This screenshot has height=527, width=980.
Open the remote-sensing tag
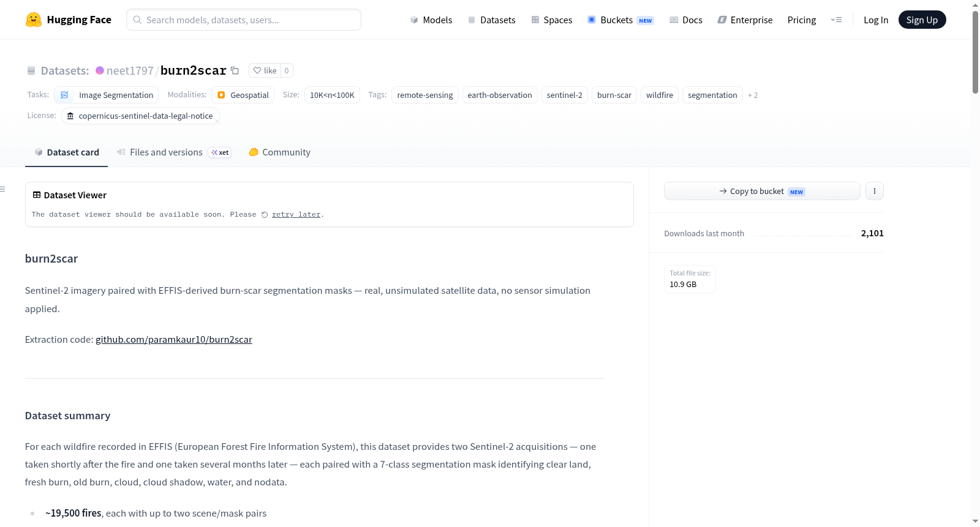[x=425, y=95]
